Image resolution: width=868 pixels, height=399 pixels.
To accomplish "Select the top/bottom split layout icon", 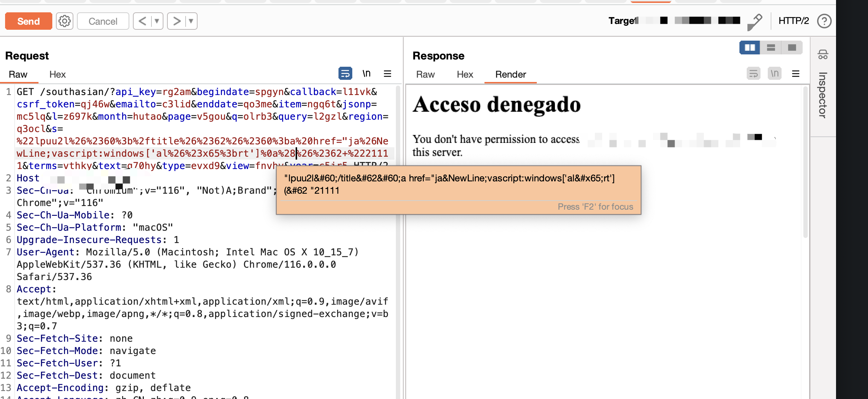I will tap(771, 48).
